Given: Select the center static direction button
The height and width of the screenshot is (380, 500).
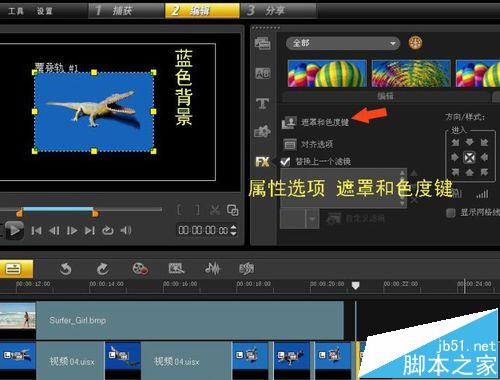Looking at the screenshot, I should tap(469, 157).
